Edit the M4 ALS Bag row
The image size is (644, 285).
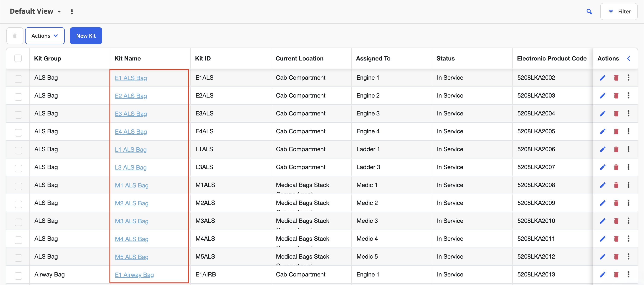coord(602,239)
